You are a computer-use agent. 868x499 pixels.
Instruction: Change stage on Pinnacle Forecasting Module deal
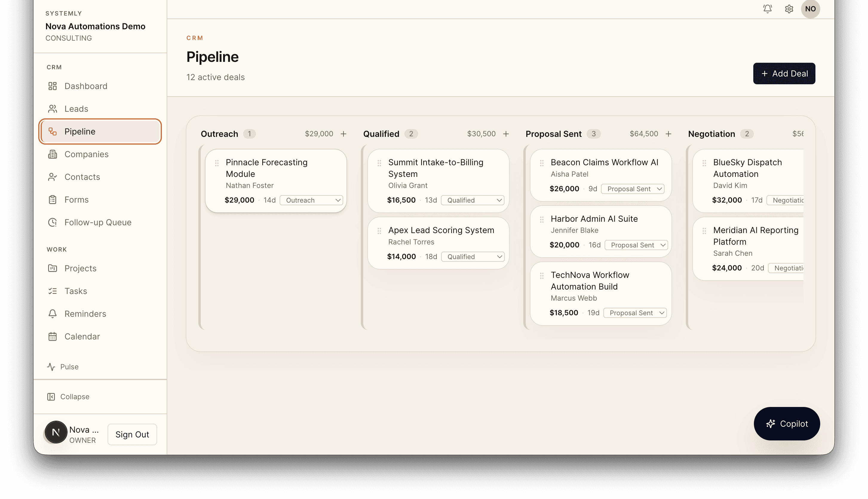(311, 200)
